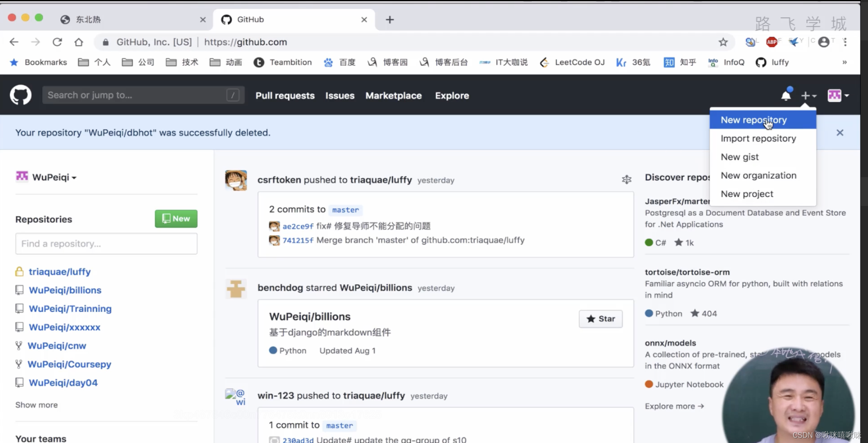Open the InfoQ bookmark
The height and width of the screenshot is (443, 868).
[x=726, y=62]
